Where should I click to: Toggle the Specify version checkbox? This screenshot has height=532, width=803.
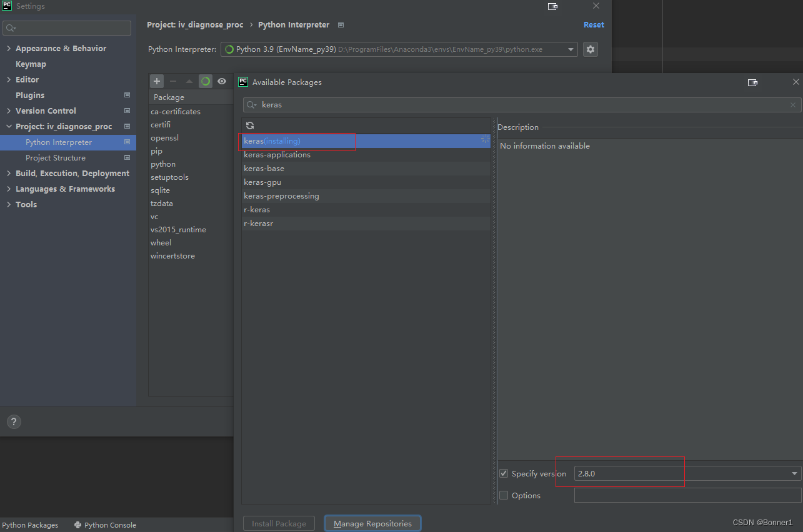pos(504,473)
